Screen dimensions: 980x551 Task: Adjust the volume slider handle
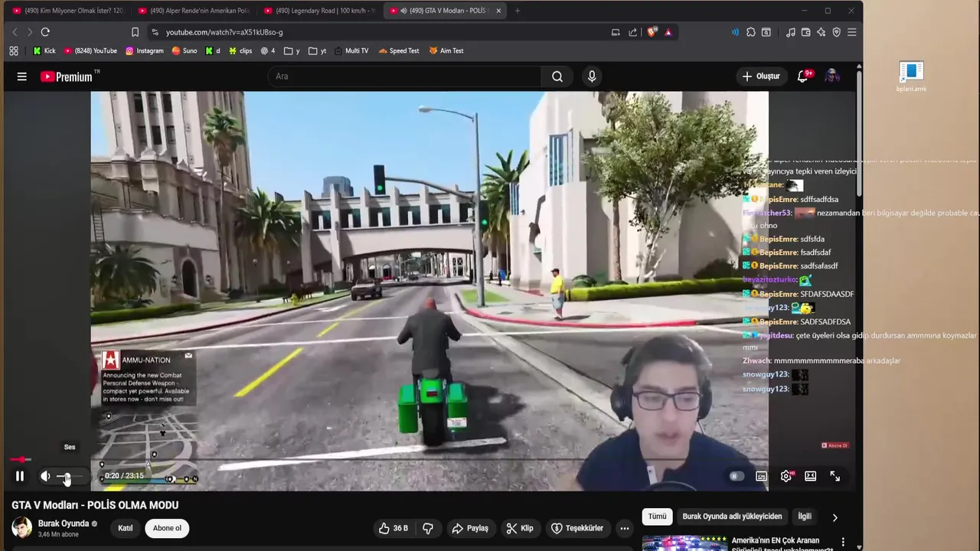[66, 477]
